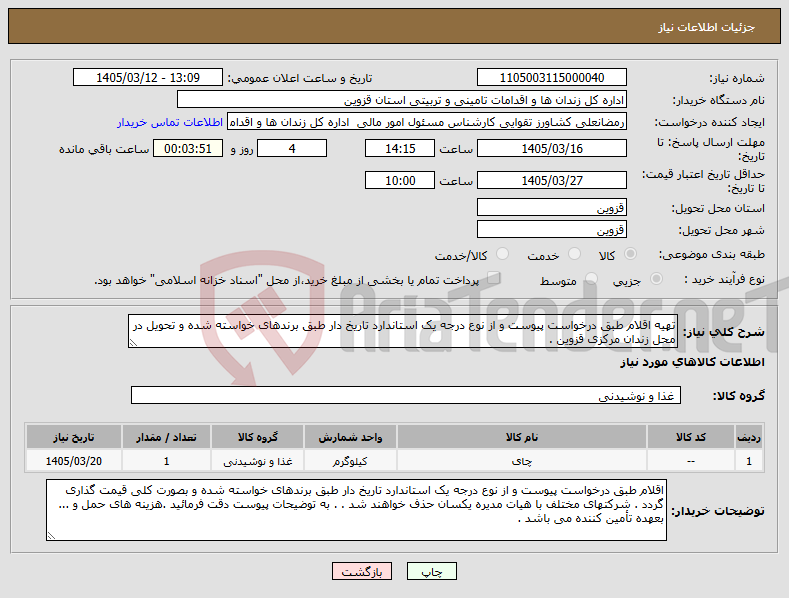The height and width of the screenshot is (598, 789).
Task: Select the متوسط purchase type radio
Action: pyautogui.click(x=591, y=279)
